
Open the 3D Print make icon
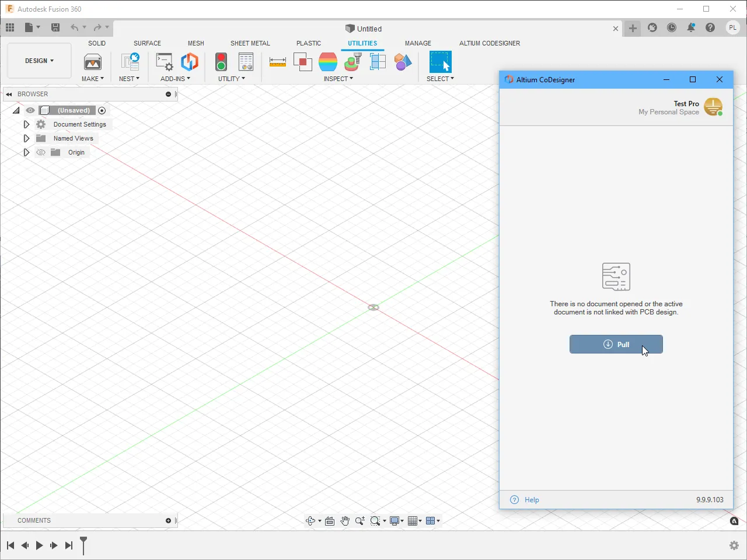tap(93, 62)
